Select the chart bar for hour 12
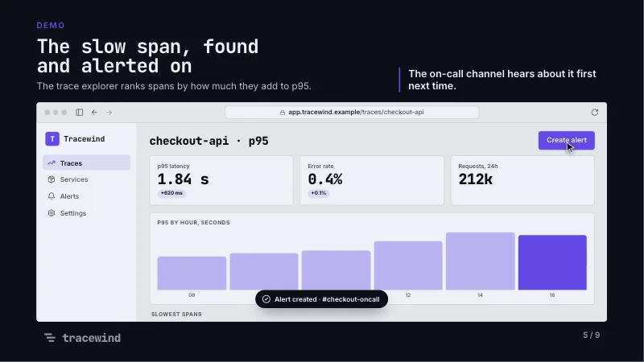Viewport: 644px width, 362px height. (408, 265)
